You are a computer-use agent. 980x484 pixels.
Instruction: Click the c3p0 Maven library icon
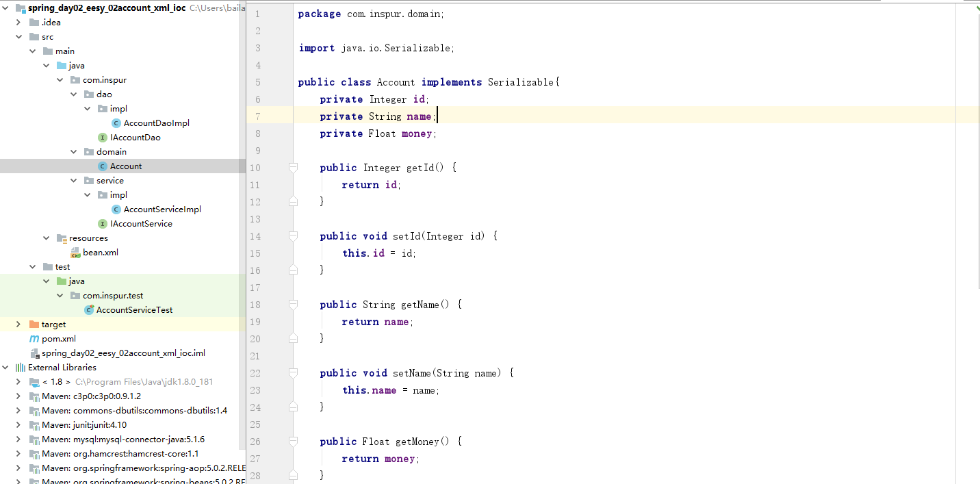click(x=34, y=396)
